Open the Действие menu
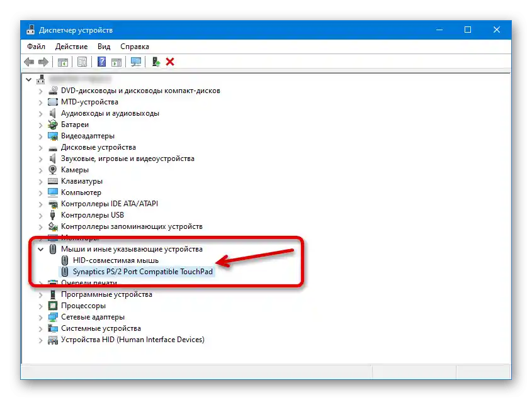Image resolution: width=532 pixels, height=400 pixels. 71,47
